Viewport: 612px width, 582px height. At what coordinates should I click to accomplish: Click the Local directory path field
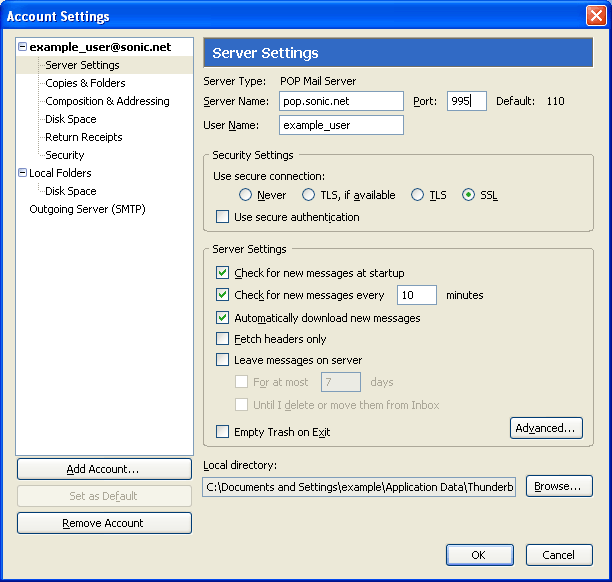click(359, 487)
